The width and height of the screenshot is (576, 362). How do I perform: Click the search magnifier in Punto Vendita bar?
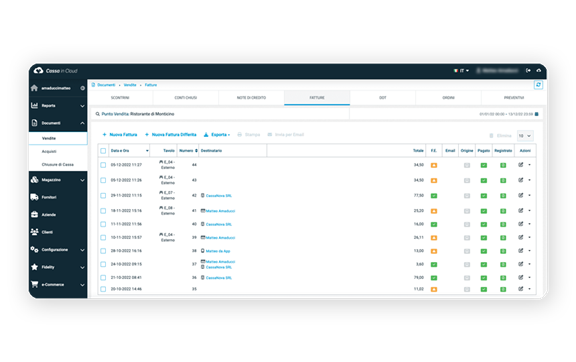pos(98,114)
